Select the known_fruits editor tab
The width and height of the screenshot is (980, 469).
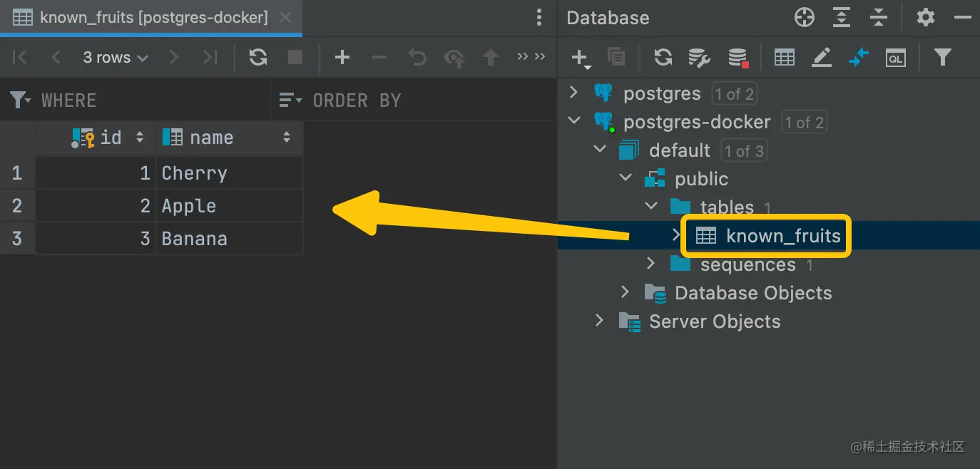click(x=151, y=18)
